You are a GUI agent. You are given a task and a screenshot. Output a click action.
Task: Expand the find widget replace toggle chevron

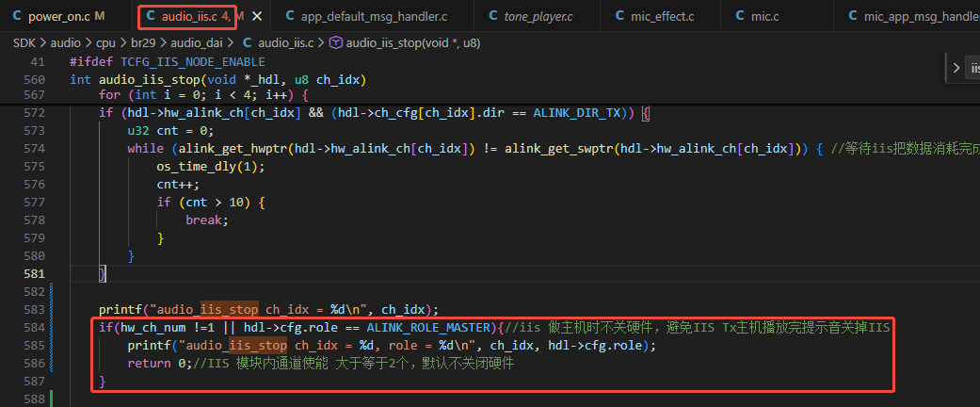(956, 68)
